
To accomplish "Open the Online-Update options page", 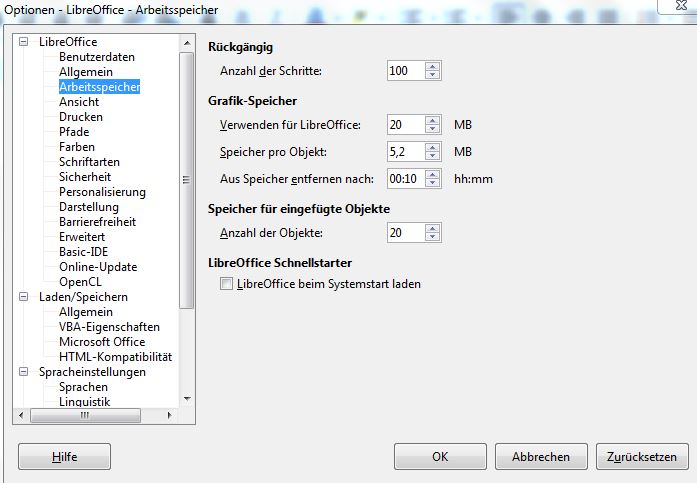I will pos(98,267).
